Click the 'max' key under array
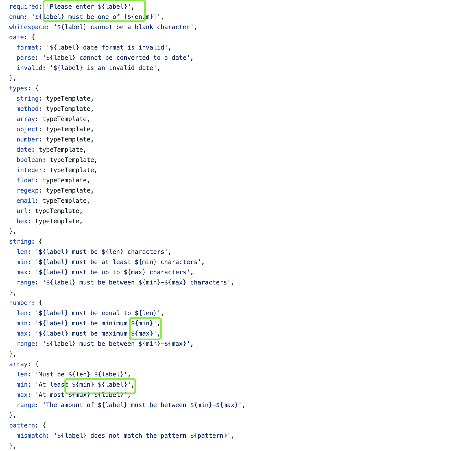 (x=22, y=395)
